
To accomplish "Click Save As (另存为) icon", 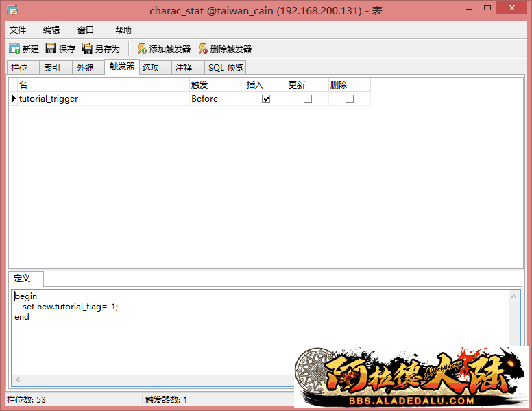I will (87, 49).
